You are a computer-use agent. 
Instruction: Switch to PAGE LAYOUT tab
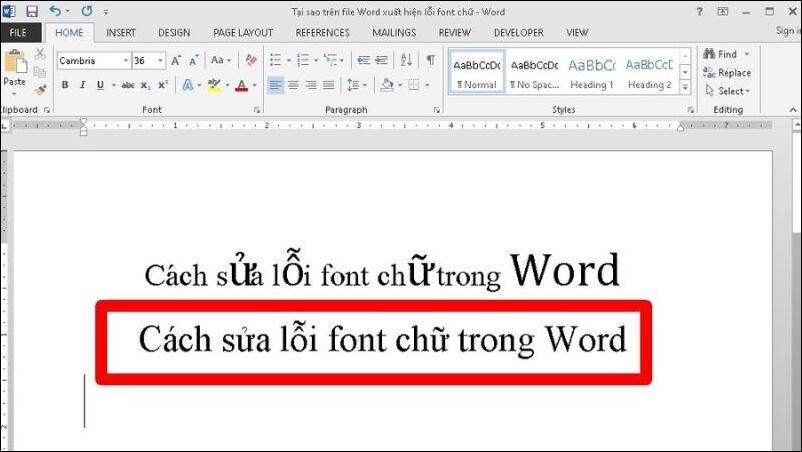pos(243,33)
